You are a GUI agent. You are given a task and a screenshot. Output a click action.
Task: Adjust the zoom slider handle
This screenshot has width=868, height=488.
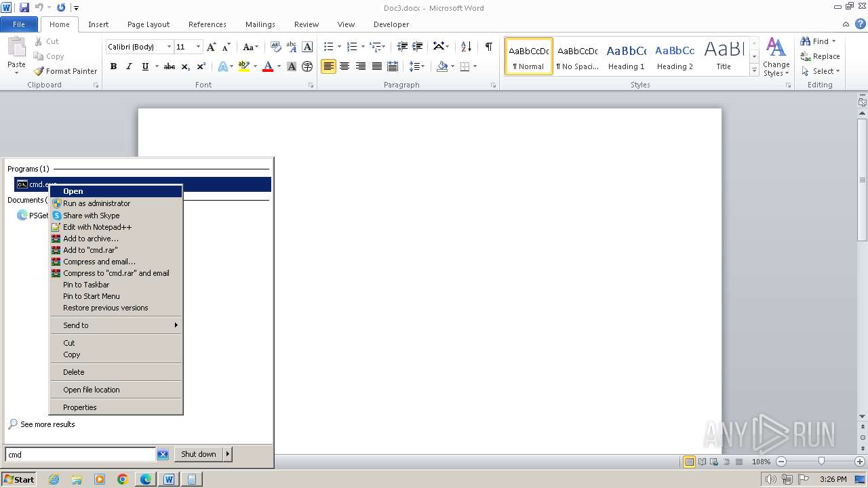821,462
